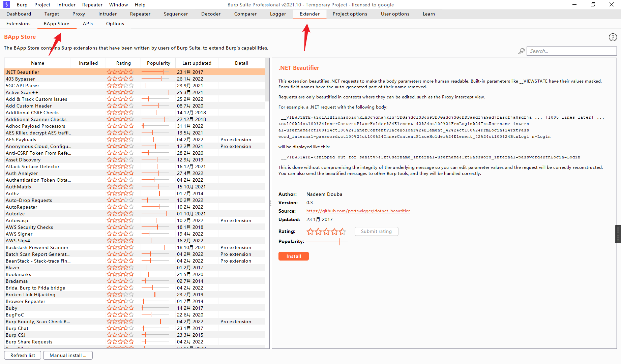Click the rating stars in 403 Bypasser row
621x364 pixels.
tap(120, 79)
